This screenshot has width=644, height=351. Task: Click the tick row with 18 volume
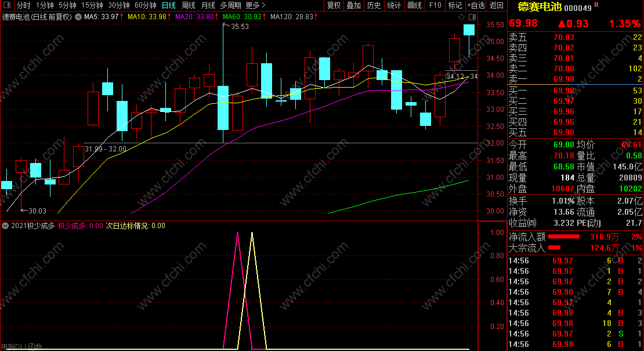pyautogui.click(x=575, y=324)
